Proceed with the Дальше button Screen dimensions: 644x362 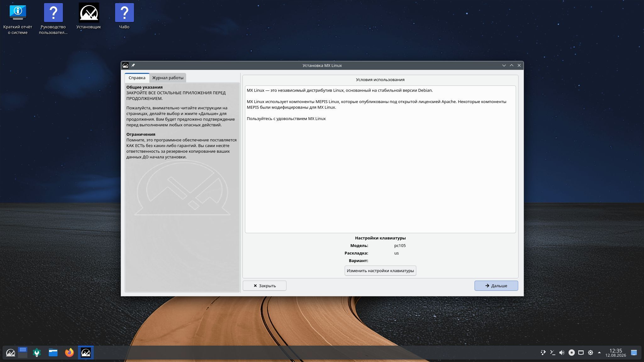point(496,286)
